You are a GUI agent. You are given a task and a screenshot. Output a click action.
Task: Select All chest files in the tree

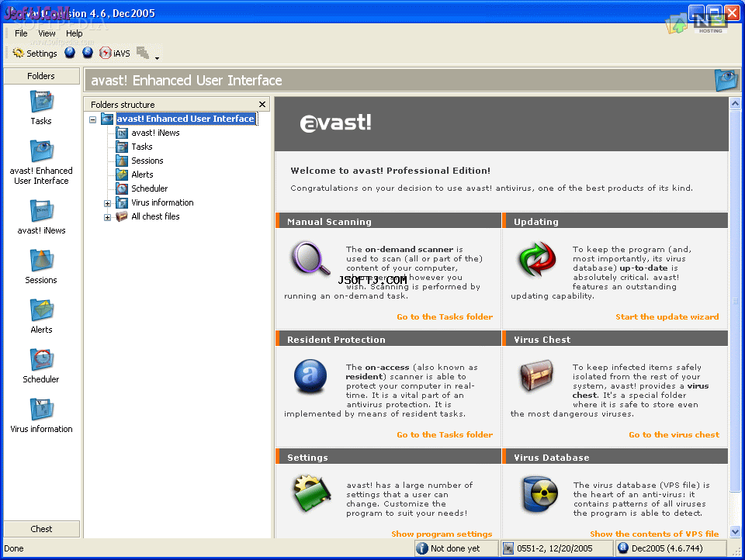coord(155,216)
